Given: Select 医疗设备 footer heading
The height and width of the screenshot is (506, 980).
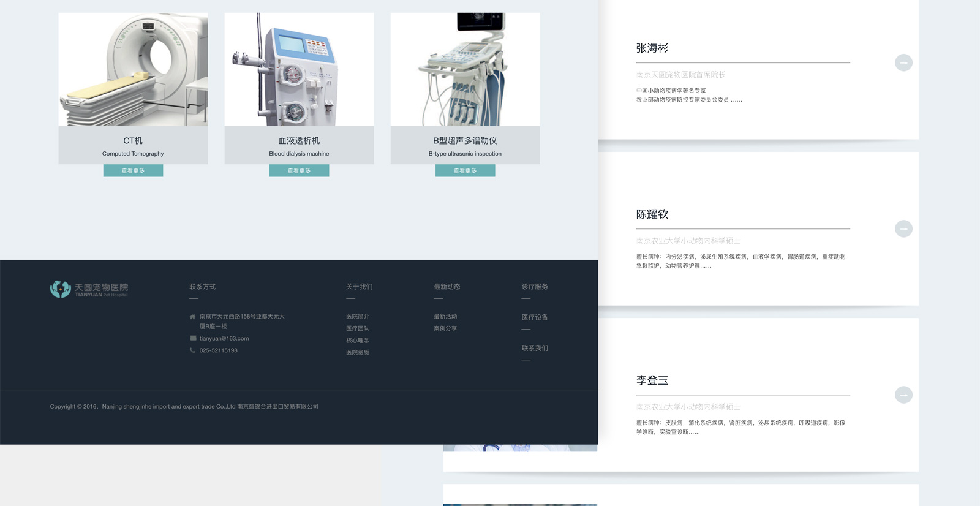Looking at the screenshot, I should tap(535, 317).
